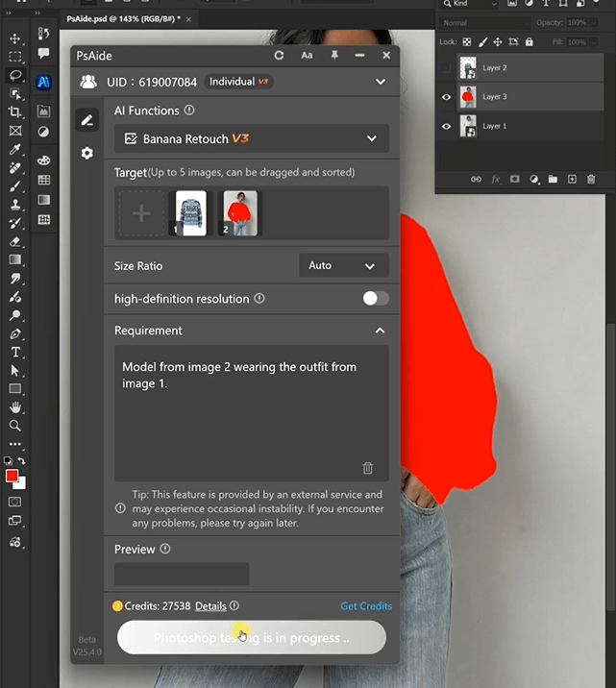This screenshot has width=616, height=688.
Task: Add an adjustment layer
Action: 534,179
